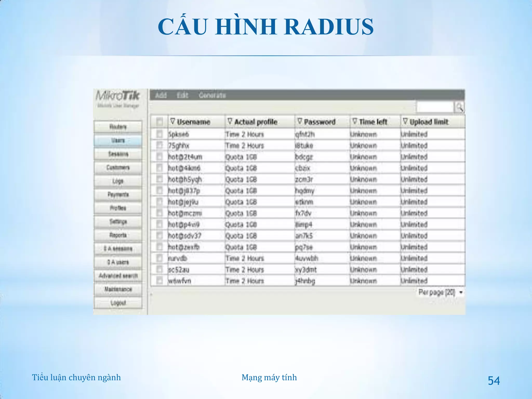The image size is (532, 399).
Task: Open the Profiles section
Action: tap(118, 208)
